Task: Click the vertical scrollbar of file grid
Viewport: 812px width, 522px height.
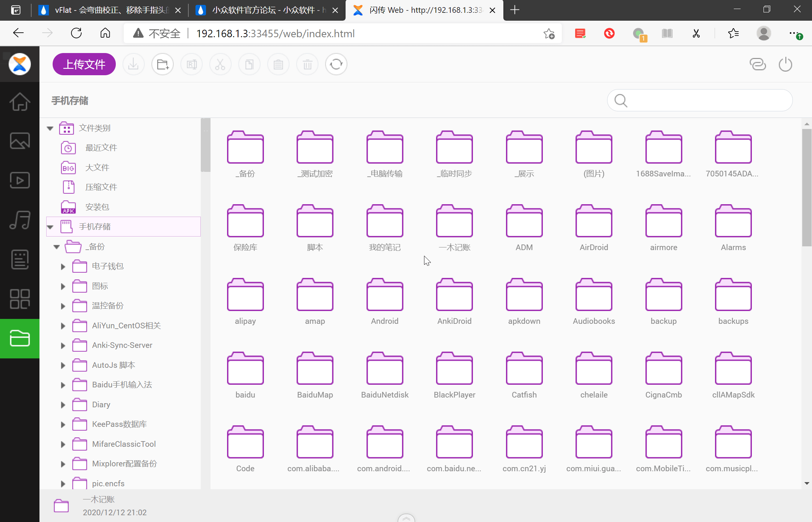Action: (x=806, y=188)
